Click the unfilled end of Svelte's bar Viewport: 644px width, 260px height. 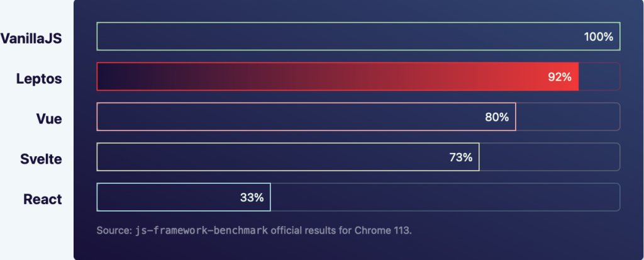[550, 157]
